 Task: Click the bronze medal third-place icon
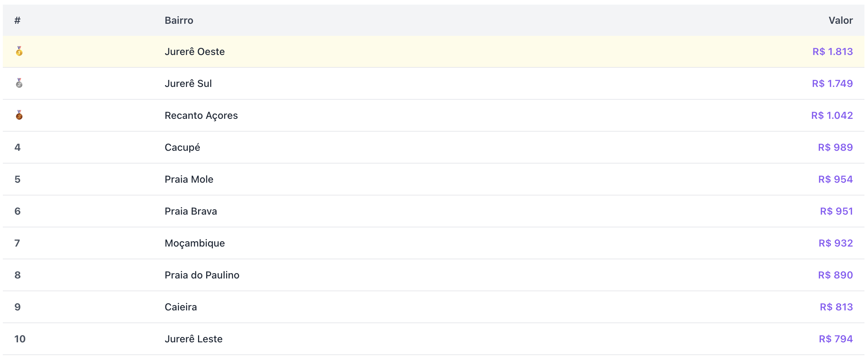click(19, 115)
